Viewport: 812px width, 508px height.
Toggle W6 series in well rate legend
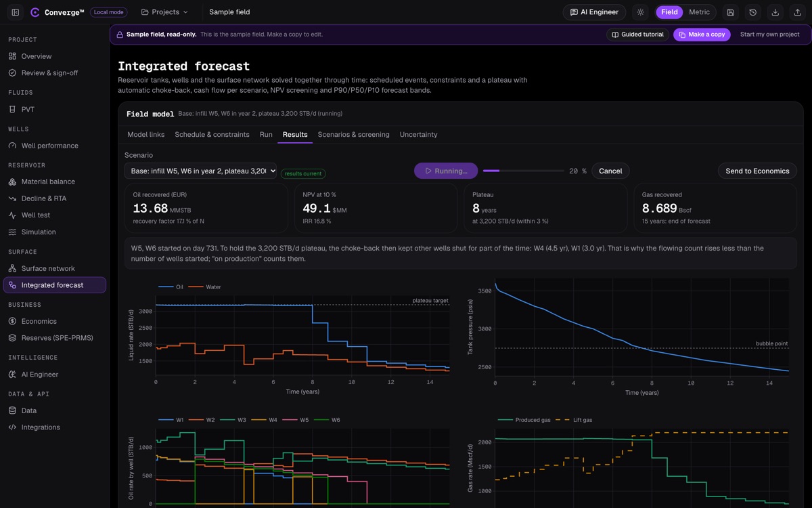[328, 420]
